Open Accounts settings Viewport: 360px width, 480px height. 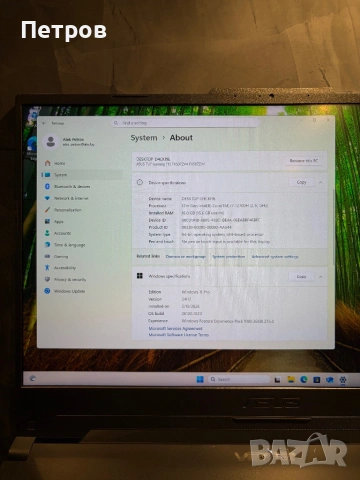coord(62,233)
